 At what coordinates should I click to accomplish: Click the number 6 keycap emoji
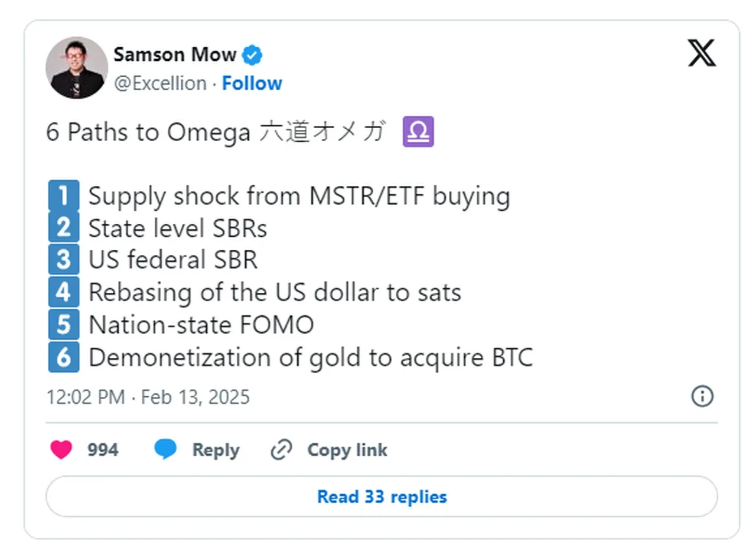click(63, 357)
